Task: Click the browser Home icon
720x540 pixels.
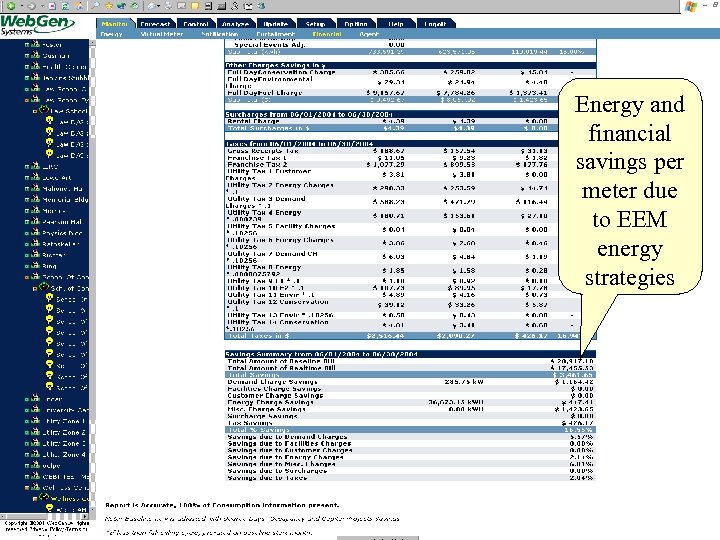Action: (x=79, y=6)
